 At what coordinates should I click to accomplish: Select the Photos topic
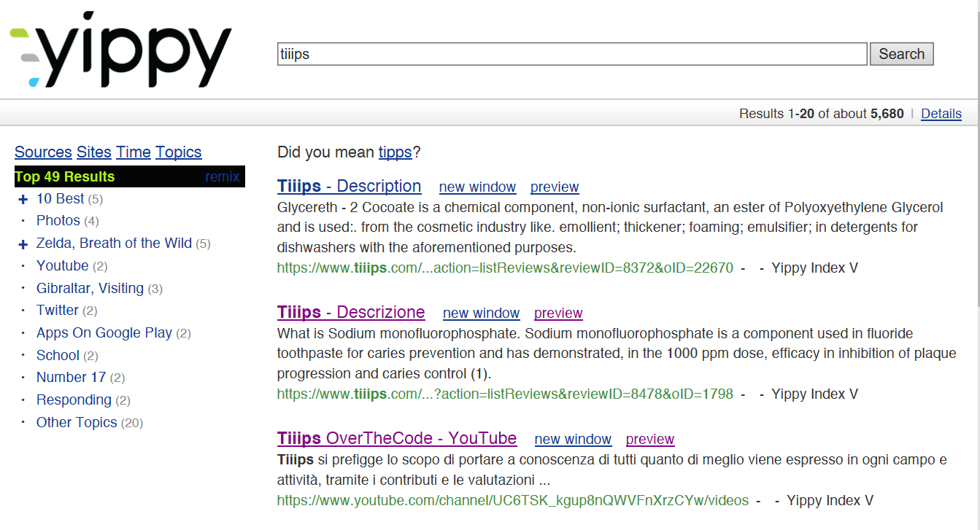point(58,221)
